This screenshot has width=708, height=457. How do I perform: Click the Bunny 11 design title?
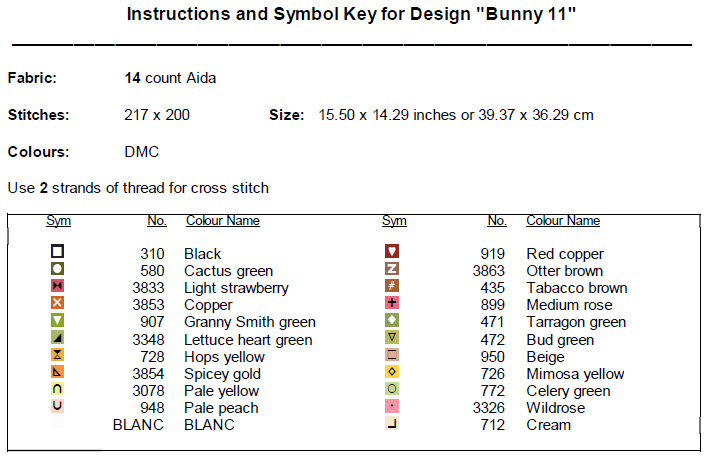tap(352, 17)
